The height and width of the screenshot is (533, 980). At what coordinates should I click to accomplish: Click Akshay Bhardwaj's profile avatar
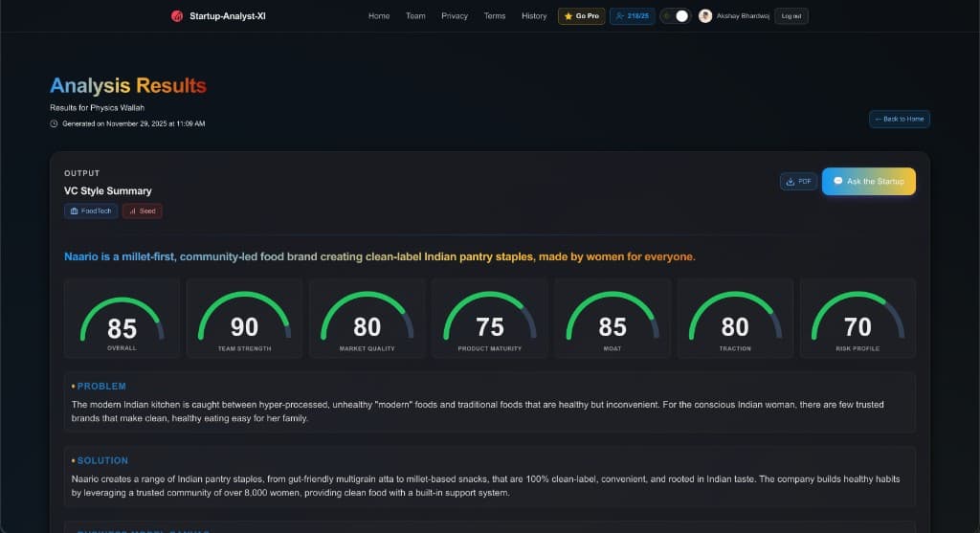pyautogui.click(x=705, y=16)
